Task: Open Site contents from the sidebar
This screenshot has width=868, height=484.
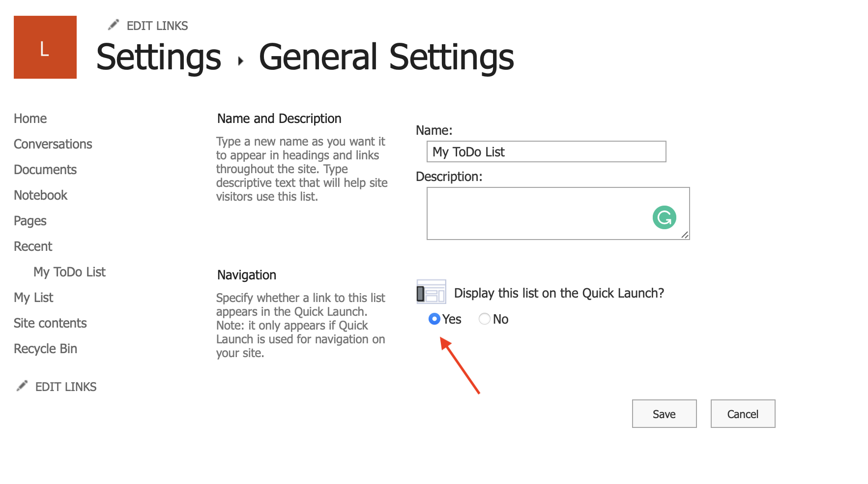Action: pyautogui.click(x=50, y=323)
